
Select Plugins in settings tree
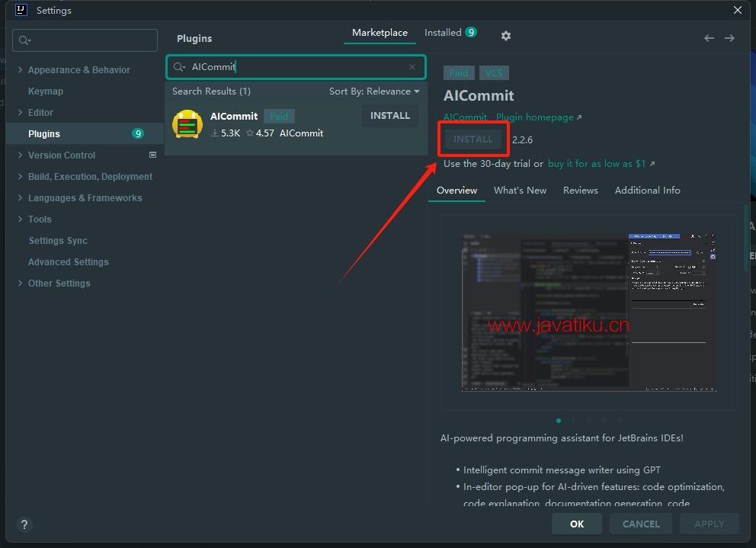(x=85, y=133)
